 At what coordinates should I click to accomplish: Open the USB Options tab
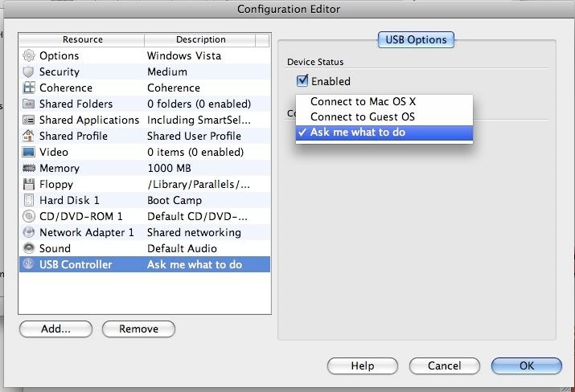416,39
